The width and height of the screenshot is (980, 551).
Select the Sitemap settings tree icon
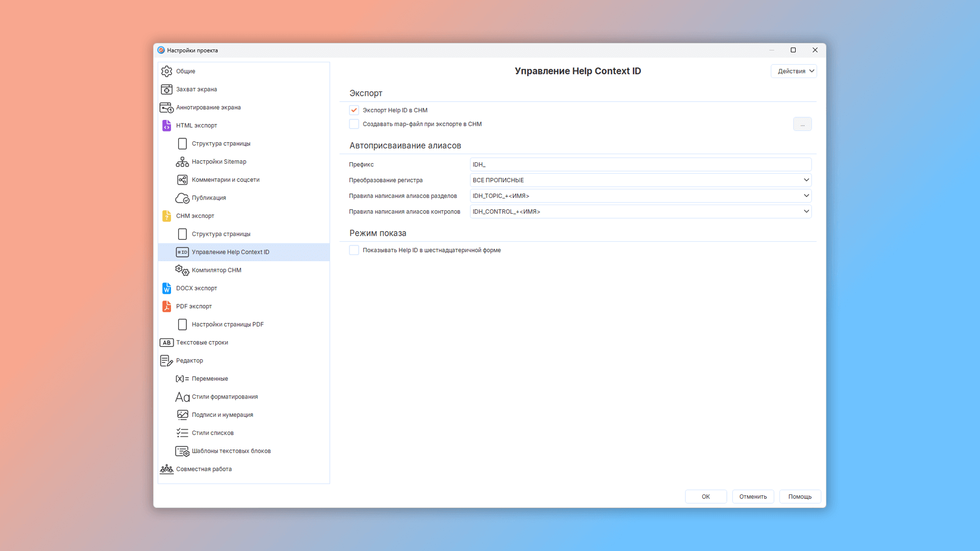(182, 162)
